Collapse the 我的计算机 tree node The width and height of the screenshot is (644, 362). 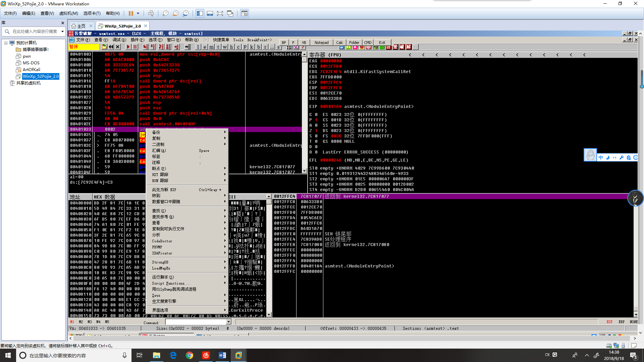(6, 43)
